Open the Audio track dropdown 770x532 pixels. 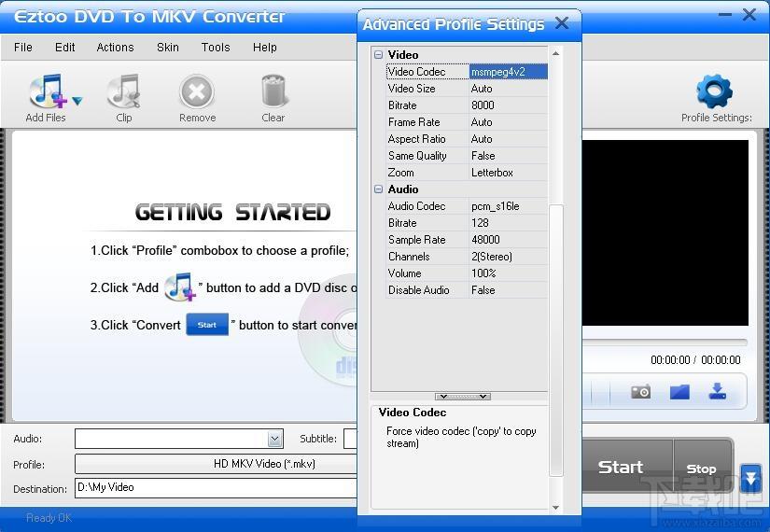(274, 439)
